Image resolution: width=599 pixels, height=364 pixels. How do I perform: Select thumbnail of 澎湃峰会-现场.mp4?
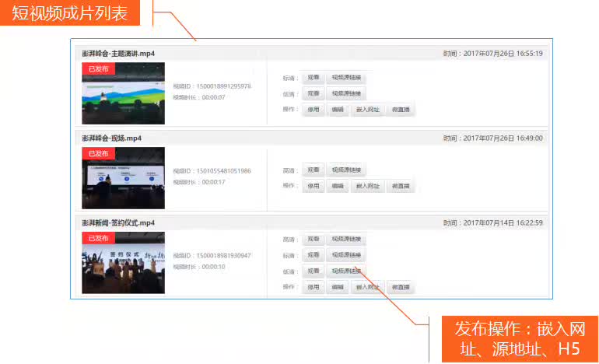click(123, 178)
